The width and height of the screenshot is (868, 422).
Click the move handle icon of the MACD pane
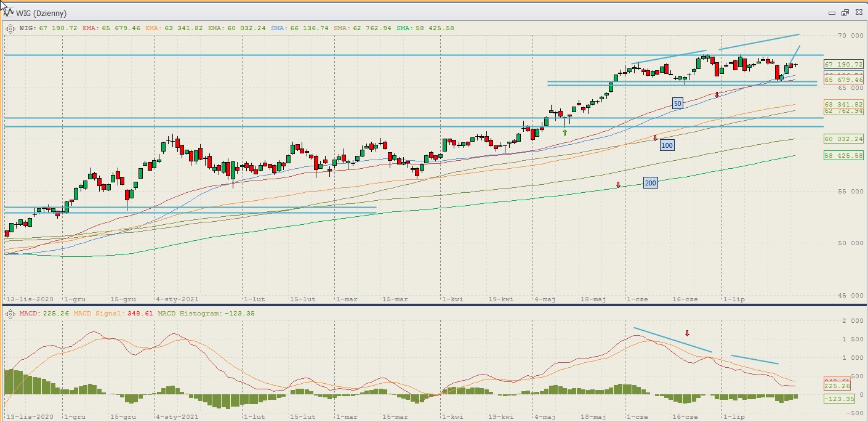(x=10, y=314)
